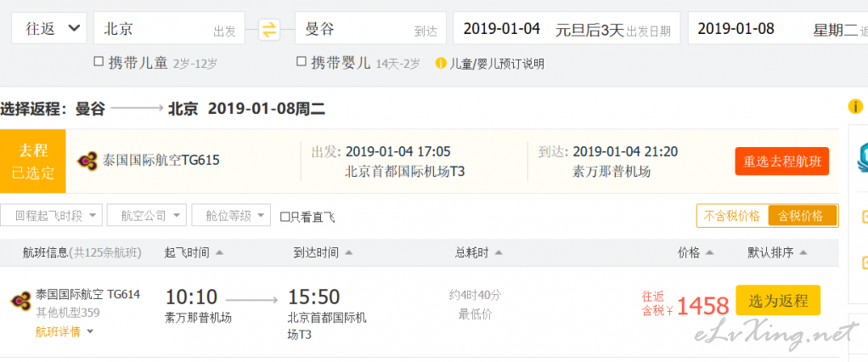Enable the 携带儿童 checkbox
Image resolution: width=868 pixels, height=362 pixels.
click(99, 62)
